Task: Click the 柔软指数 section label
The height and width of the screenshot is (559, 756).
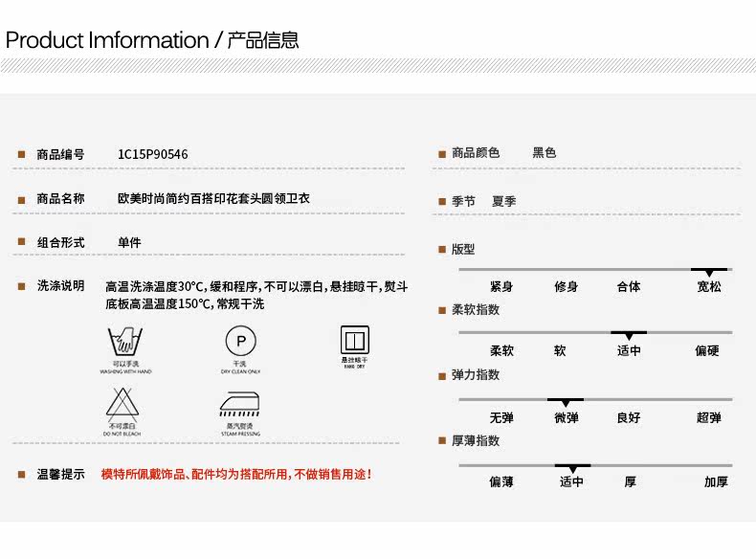Action: (x=476, y=309)
